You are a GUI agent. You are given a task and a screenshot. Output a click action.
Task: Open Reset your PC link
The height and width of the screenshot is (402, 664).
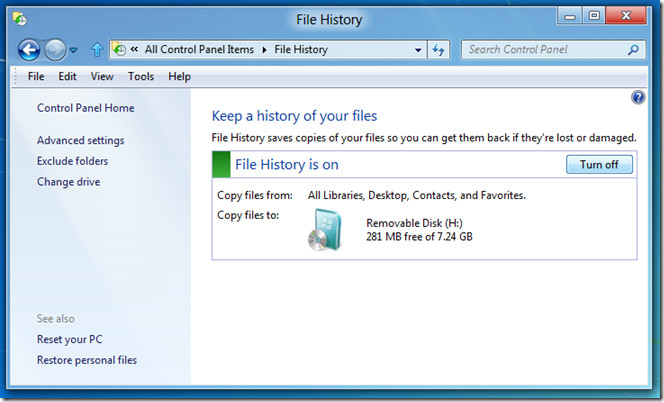tap(69, 339)
